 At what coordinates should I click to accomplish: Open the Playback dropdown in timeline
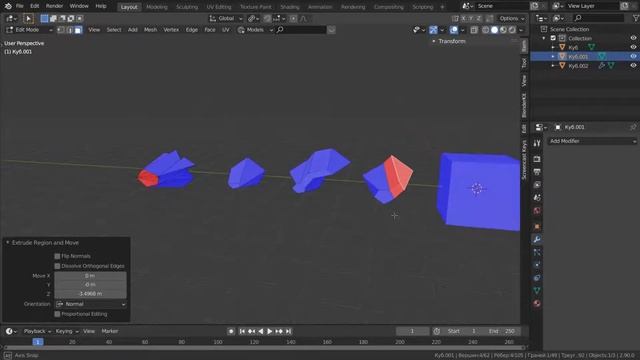[37, 331]
